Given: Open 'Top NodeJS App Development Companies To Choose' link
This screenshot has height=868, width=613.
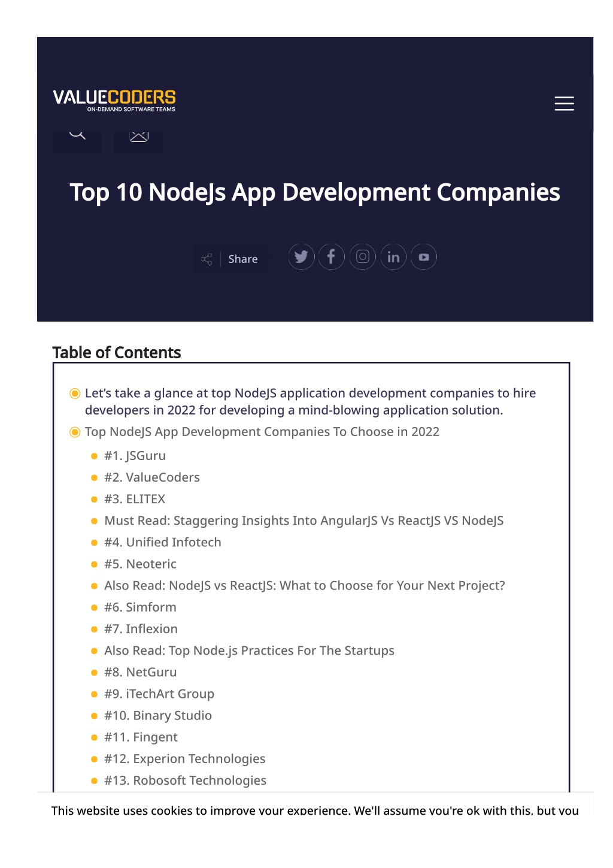Looking at the screenshot, I should (262, 432).
